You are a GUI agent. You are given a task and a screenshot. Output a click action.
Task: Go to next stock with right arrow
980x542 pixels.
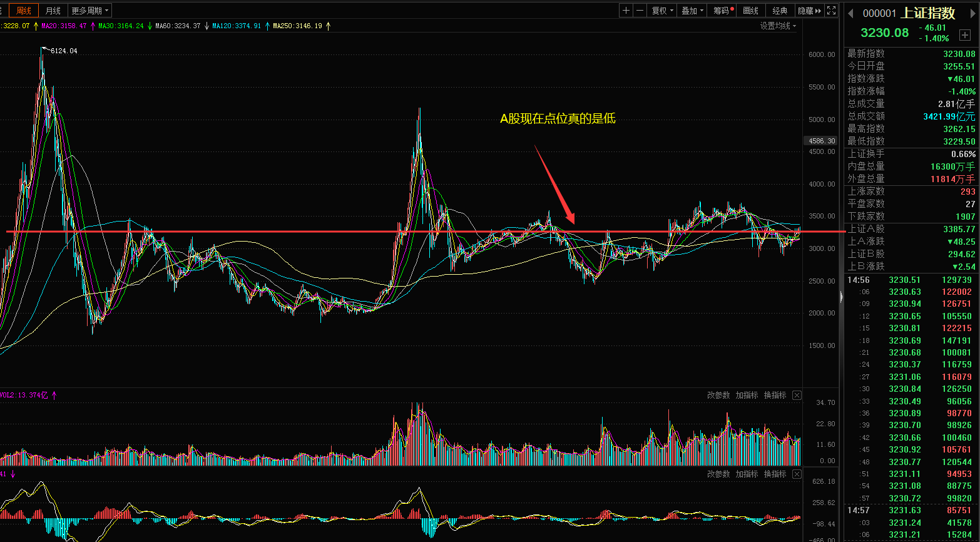click(972, 13)
